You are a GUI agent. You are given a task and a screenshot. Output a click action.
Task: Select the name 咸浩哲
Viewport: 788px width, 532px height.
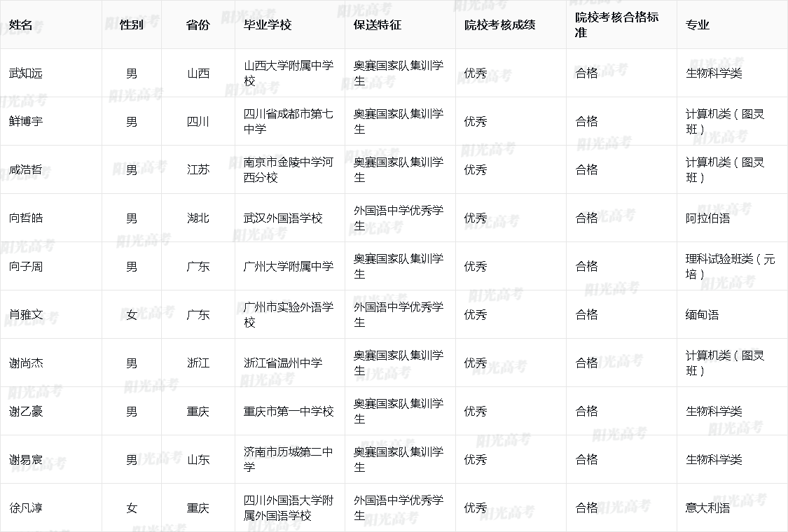pos(26,170)
